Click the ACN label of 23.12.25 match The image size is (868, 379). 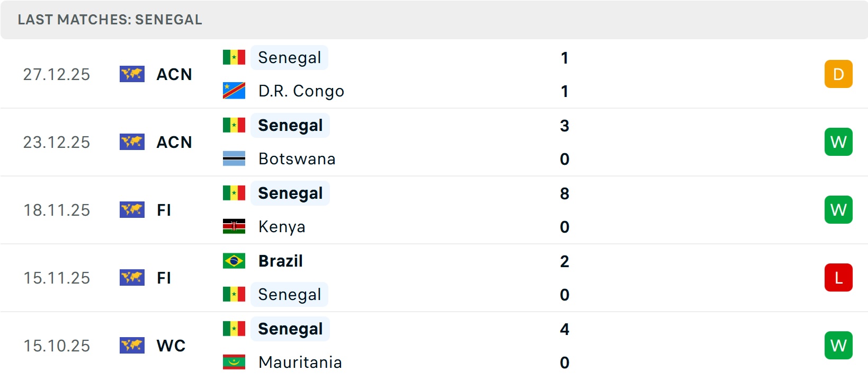(x=174, y=142)
